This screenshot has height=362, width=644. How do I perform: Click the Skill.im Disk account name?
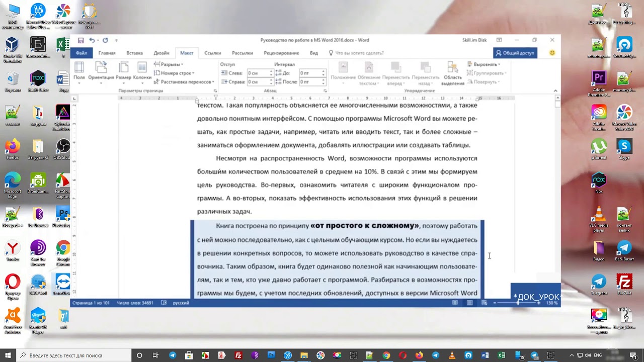click(x=474, y=40)
